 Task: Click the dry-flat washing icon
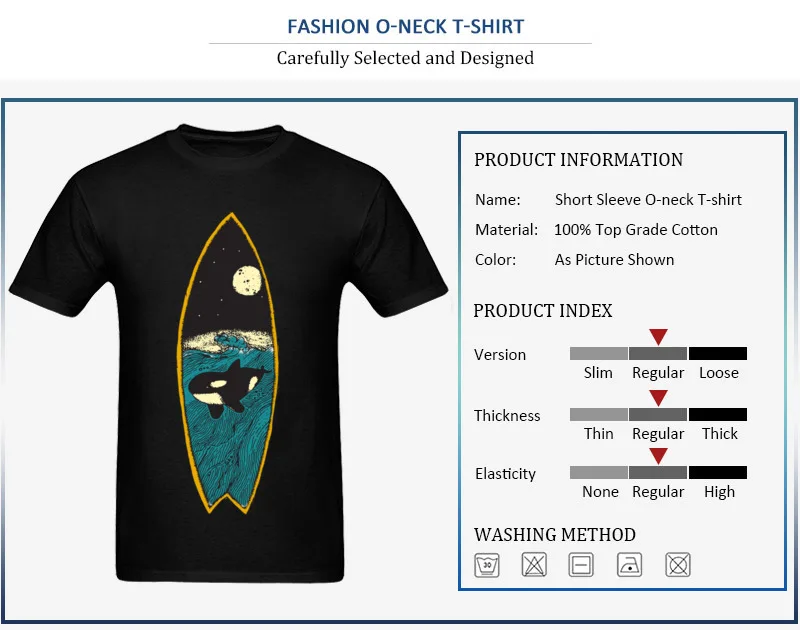(581, 565)
